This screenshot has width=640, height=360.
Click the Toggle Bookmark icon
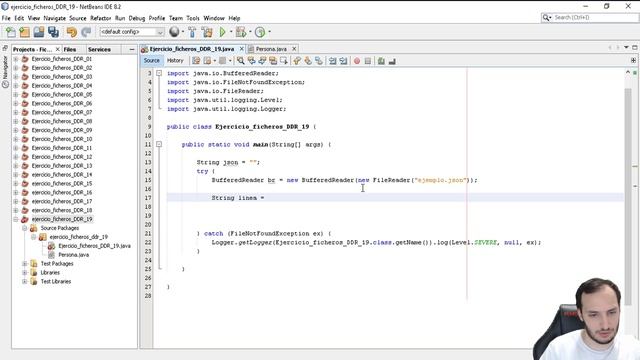[318, 61]
